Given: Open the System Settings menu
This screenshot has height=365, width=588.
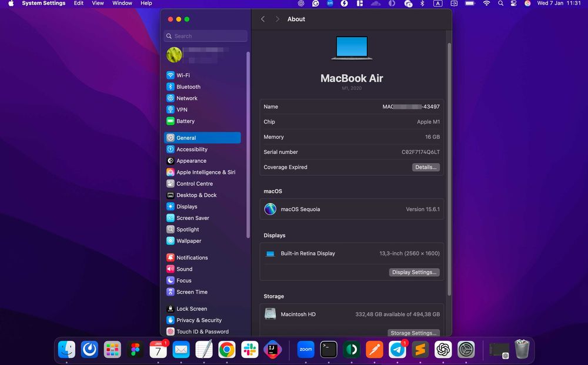Looking at the screenshot, I should click(x=44, y=4).
